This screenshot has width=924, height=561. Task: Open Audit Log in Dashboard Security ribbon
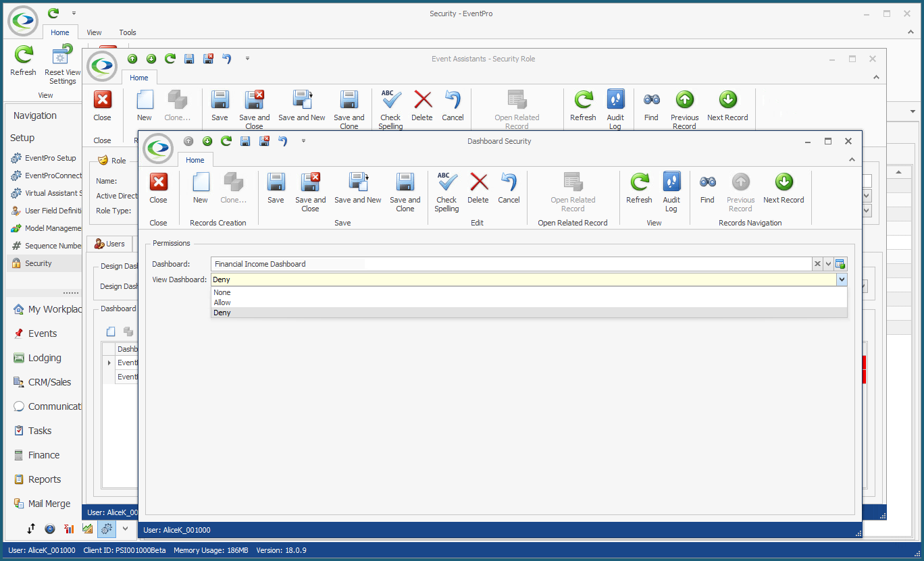click(671, 192)
